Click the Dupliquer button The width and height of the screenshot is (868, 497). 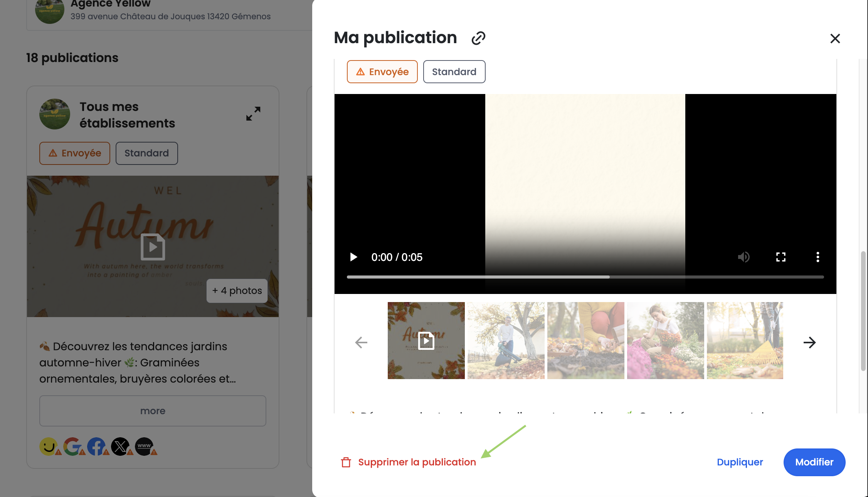point(740,462)
